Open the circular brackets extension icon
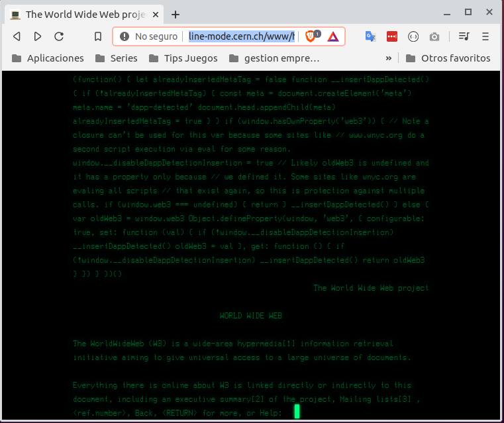This screenshot has height=423, width=504. tap(413, 36)
